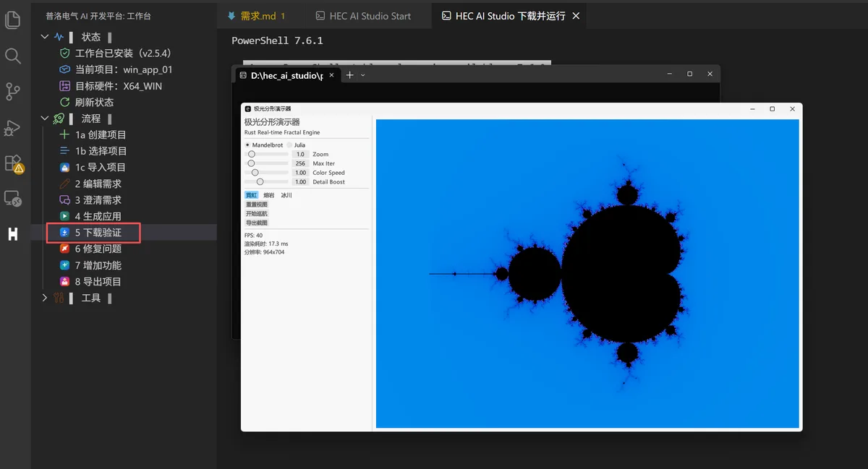Open Remote Explorer in activity bar
This screenshot has height=469, width=868.
[x=12, y=198]
